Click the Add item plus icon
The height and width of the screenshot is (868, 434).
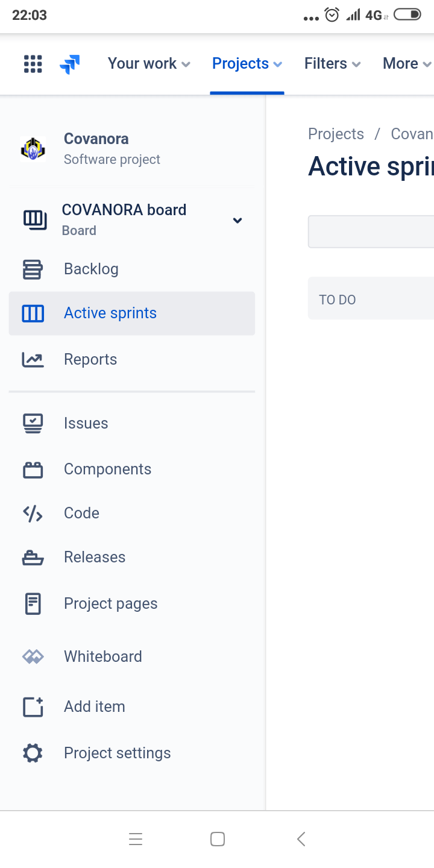tap(33, 706)
